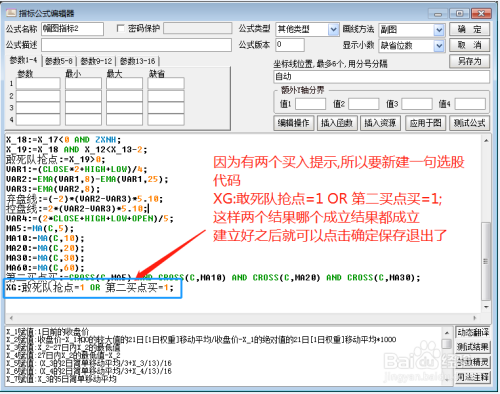This screenshot has height=394, width=500.
Task: Click the disabled password field
Action: pyautogui.click(x=198, y=29)
